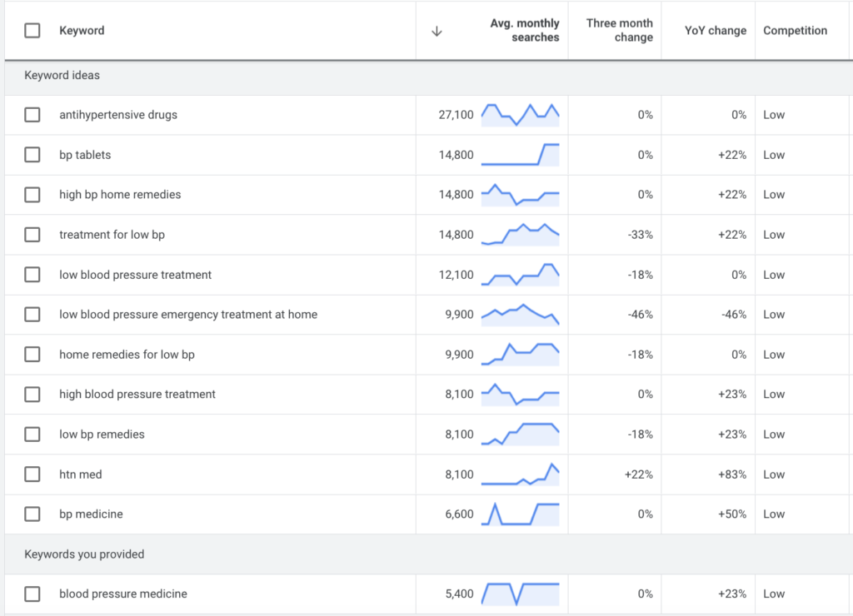Click the +83% YoY change value
Image resolution: width=853 pixels, height=616 pixels.
732,474
